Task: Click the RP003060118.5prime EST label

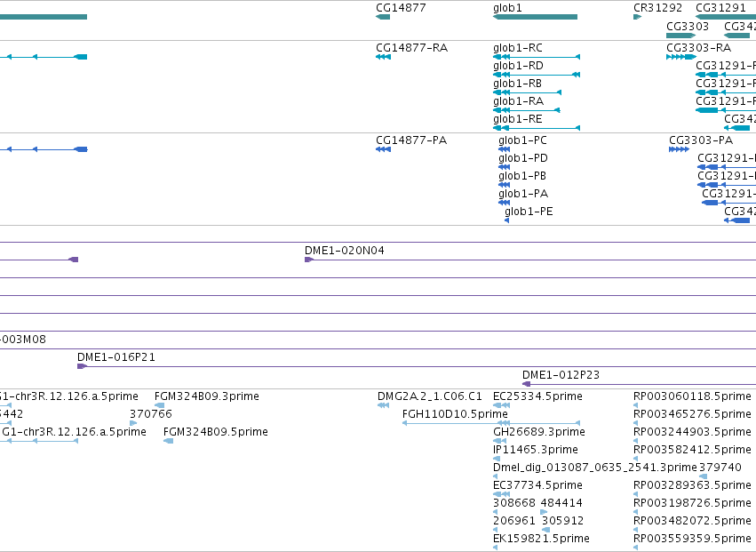Action: click(x=692, y=396)
